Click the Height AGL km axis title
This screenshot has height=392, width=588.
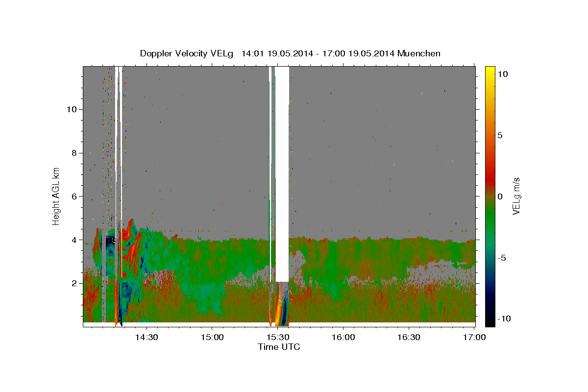click(x=56, y=196)
